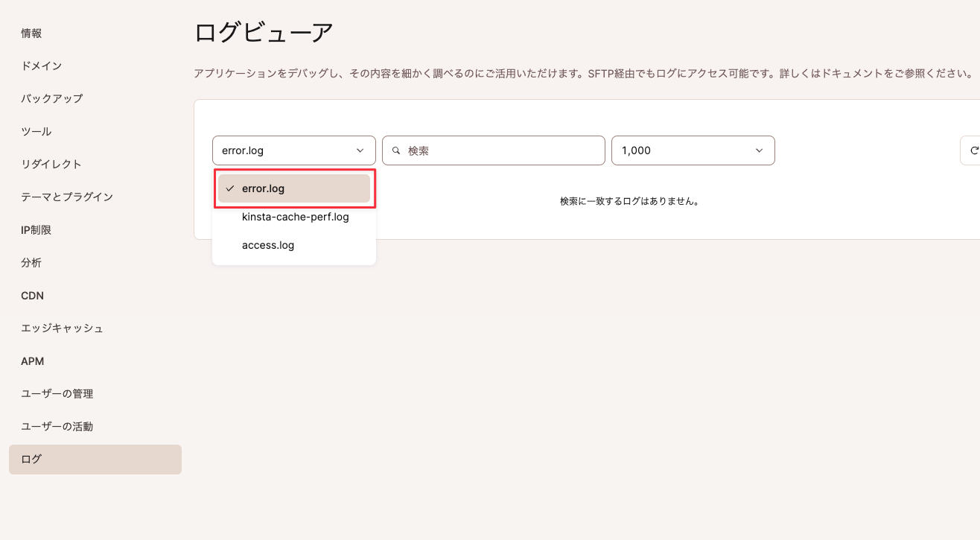
Task: Go to ユーザーの活動 page
Action: [57, 427]
